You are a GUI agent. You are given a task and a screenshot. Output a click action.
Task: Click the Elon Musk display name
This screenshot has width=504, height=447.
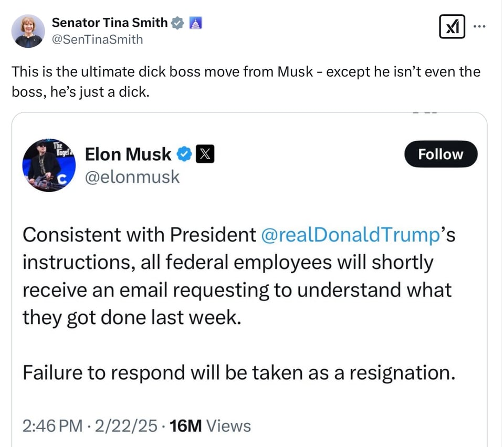coord(128,154)
